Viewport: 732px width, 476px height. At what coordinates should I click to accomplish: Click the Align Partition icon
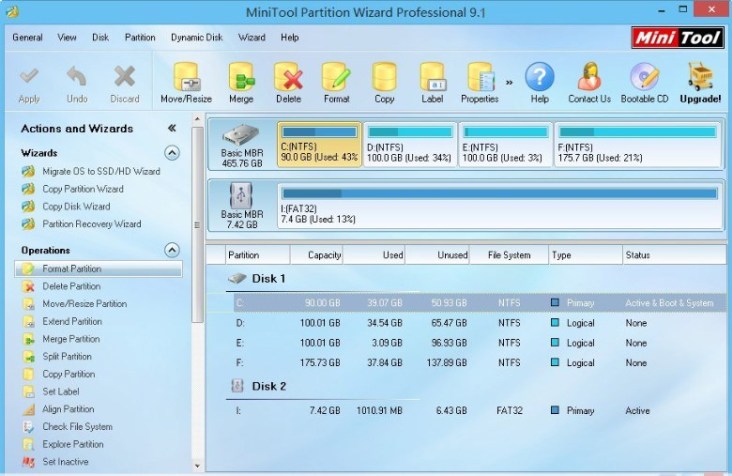click(29, 409)
